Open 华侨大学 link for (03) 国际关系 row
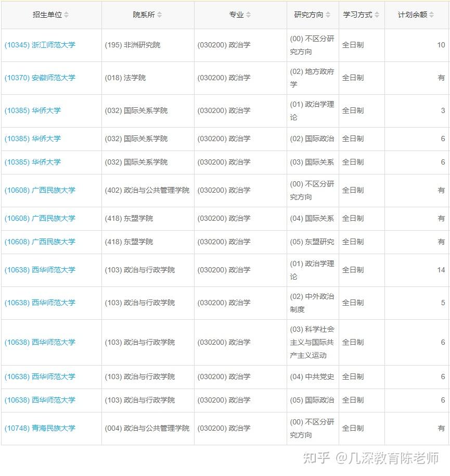450x476 pixels. pyautogui.click(x=32, y=162)
